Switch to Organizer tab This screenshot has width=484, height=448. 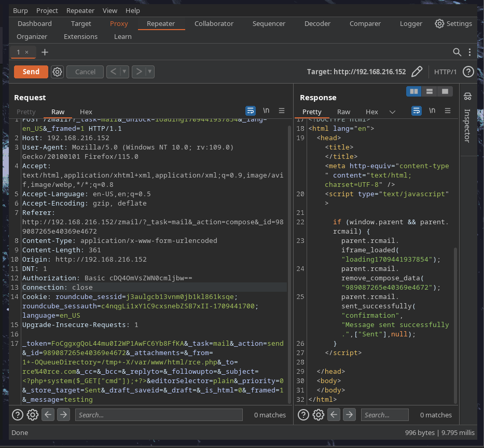click(32, 36)
